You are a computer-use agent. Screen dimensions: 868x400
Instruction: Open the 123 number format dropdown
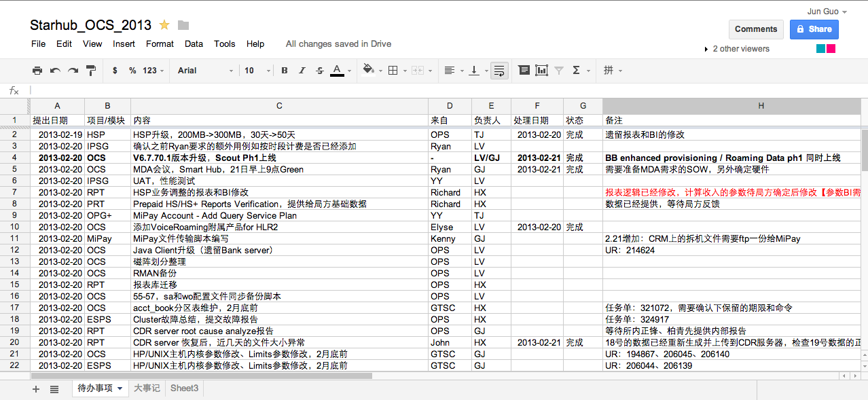(x=153, y=71)
